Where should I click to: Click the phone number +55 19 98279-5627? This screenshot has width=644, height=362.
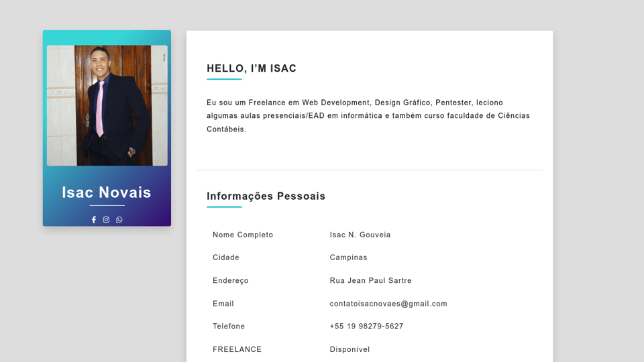[x=366, y=326]
